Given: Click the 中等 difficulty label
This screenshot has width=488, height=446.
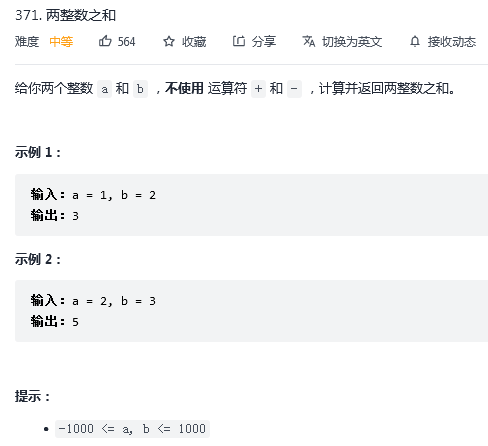Looking at the screenshot, I should coord(61,42).
